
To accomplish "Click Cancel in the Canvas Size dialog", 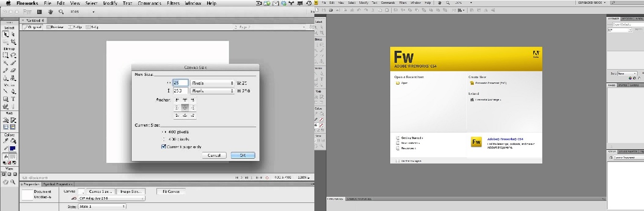I will tap(214, 155).
